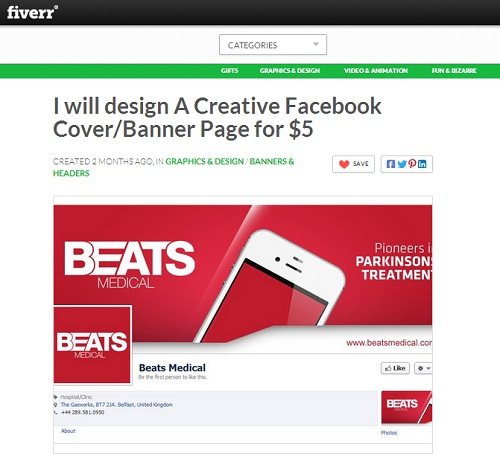Screen dimensions: 500x456
Task: Select Video & Animation menu item
Action: click(x=376, y=71)
